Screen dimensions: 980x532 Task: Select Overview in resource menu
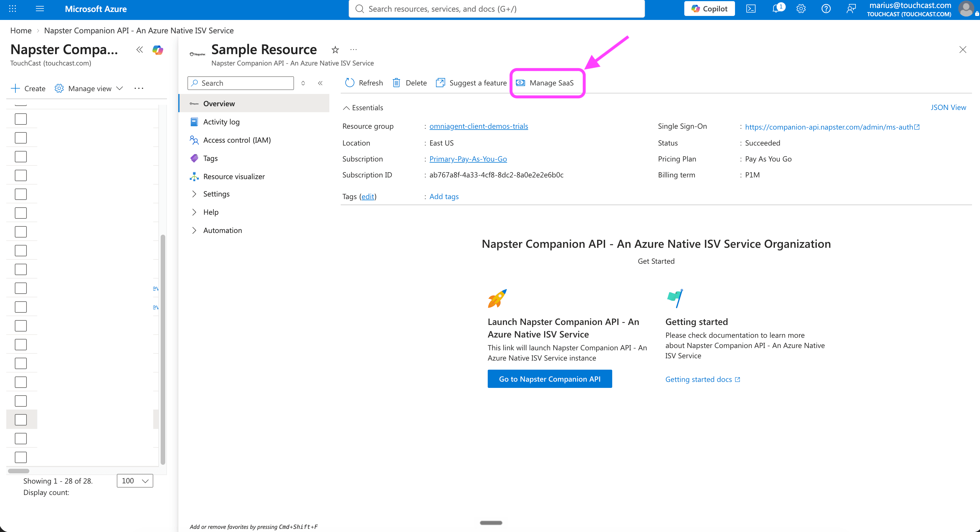point(254,103)
